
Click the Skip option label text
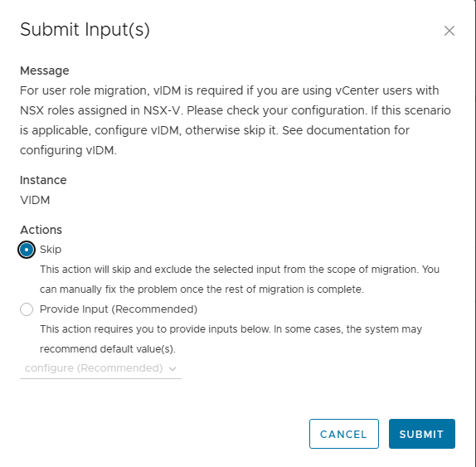pyautogui.click(x=51, y=250)
